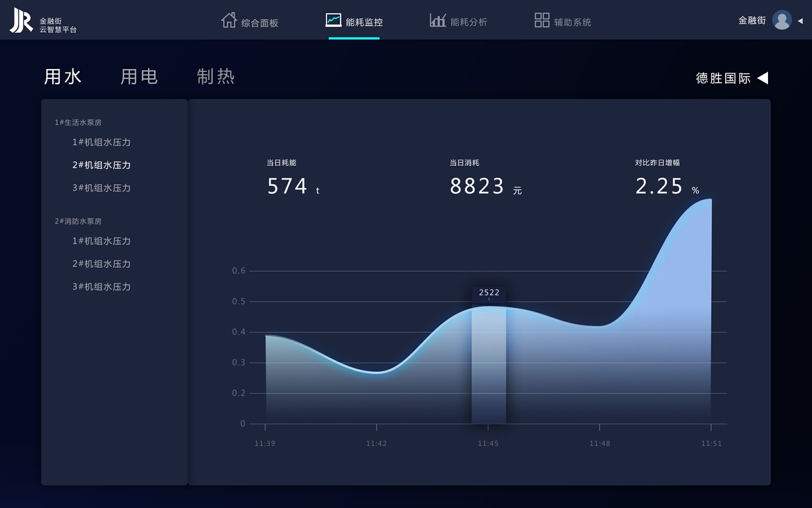This screenshot has width=812, height=508.
Task: Click the 8823 元 cost value
Action: point(486,186)
